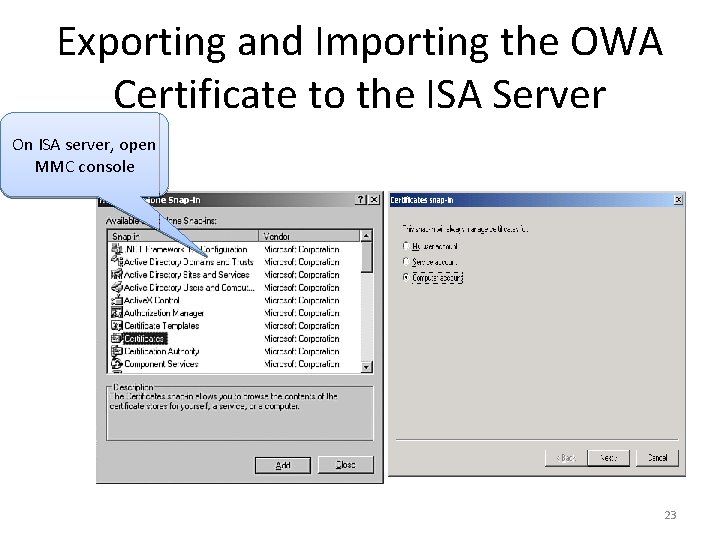The width and height of the screenshot is (720, 540).
Task: Click the help question mark button in title bar
Action: point(361,200)
